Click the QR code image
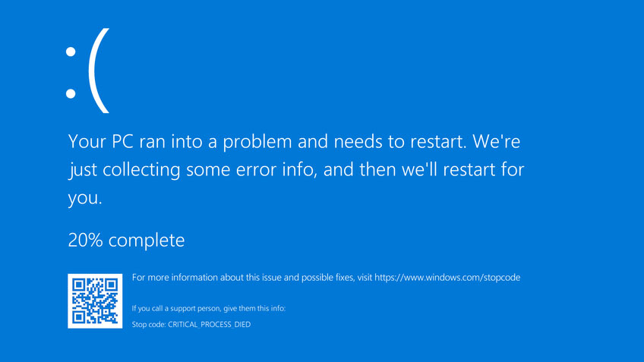Image resolution: width=644 pixels, height=362 pixels. [x=95, y=301]
